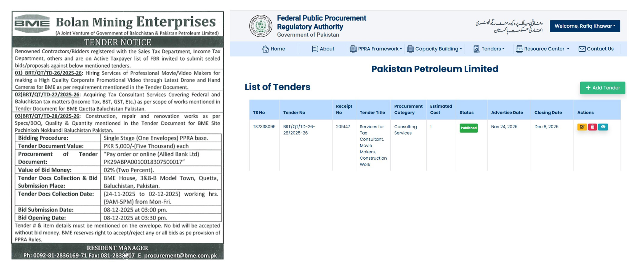Screen dimensions: 644x277
Task: Click the TS733809E tender row entry
Action: click(x=264, y=126)
